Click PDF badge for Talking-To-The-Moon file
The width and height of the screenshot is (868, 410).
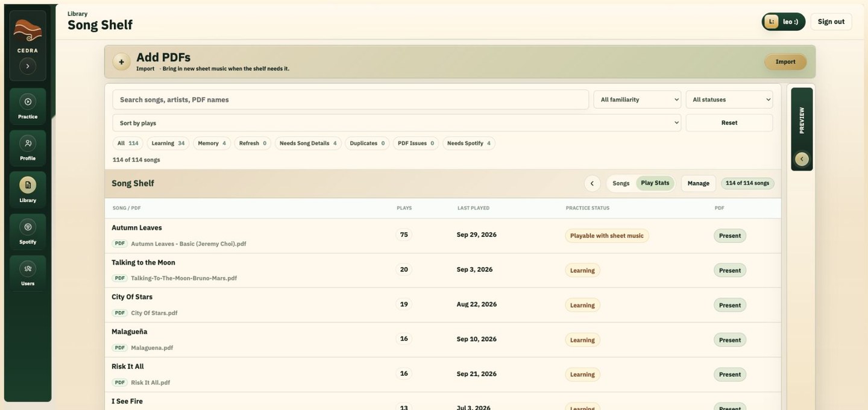tap(120, 278)
